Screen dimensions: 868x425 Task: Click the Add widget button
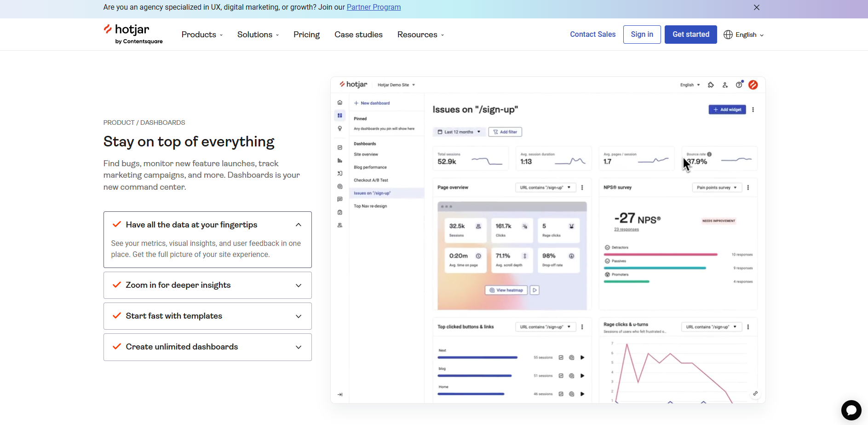tap(727, 110)
